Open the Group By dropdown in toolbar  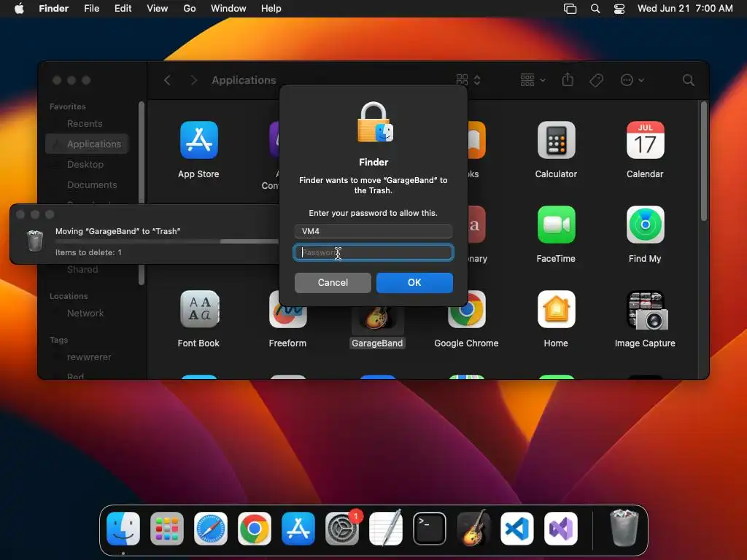pyautogui.click(x=533, y=80)
